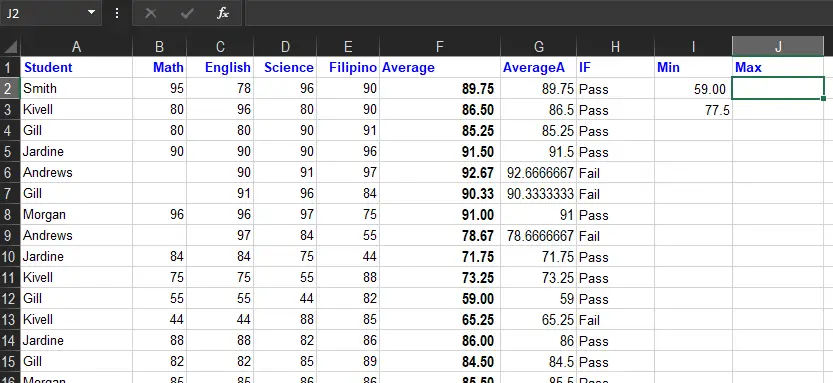Screen dimensions: 833x383
Task: Open the Name Box dropdown arrow
Action: pyautogui.click(x=91, y=13)
